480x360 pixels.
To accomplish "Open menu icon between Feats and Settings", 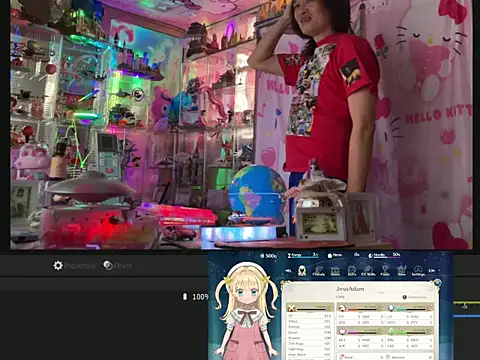I will (402, 271).
